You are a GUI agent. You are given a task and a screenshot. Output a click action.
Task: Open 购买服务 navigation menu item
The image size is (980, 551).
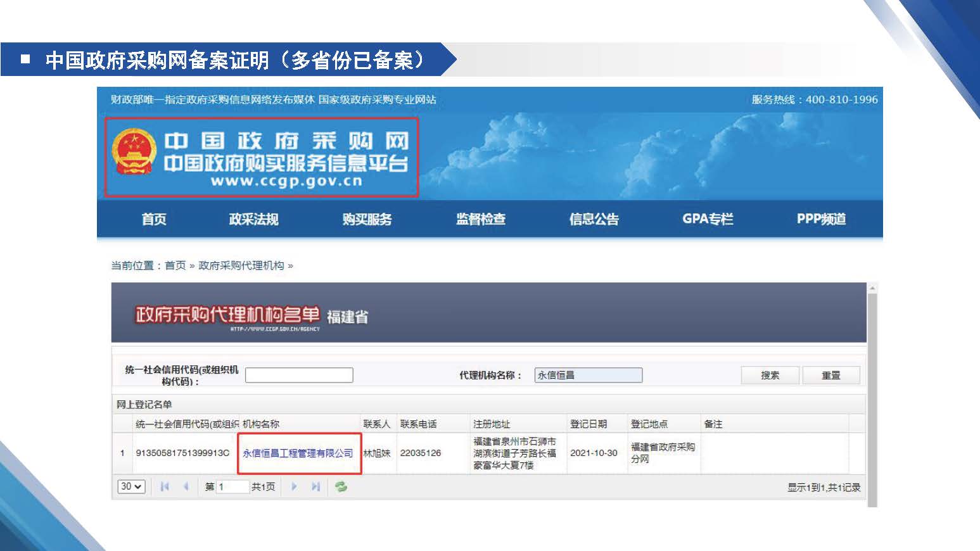tap(367, 219)
